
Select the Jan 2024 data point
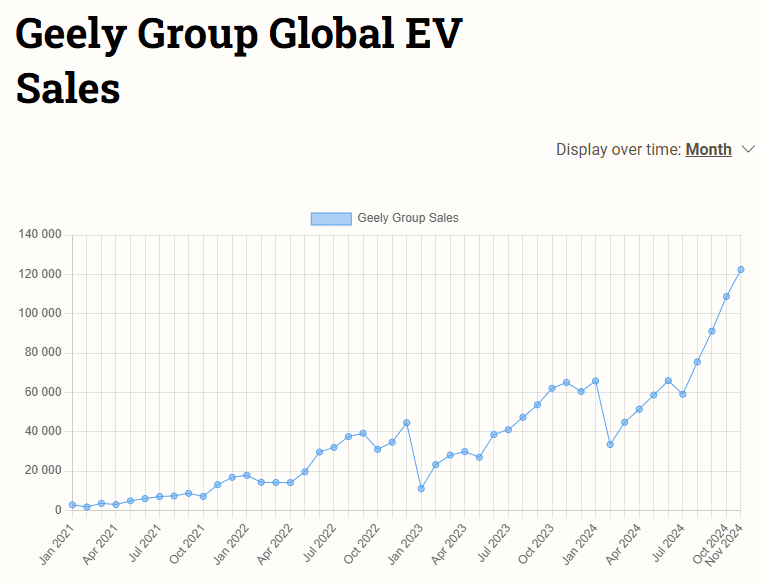(x=596, y=381)
